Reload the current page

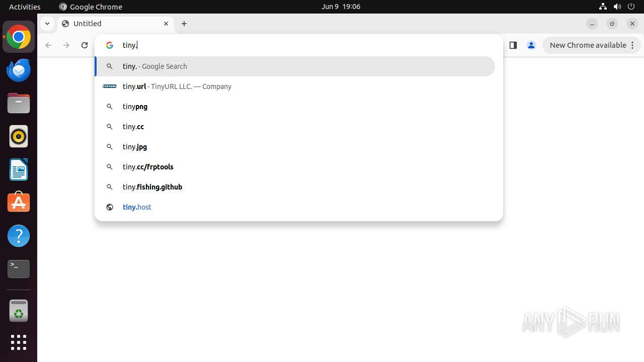pyautogui.click(x=85, y=45)
